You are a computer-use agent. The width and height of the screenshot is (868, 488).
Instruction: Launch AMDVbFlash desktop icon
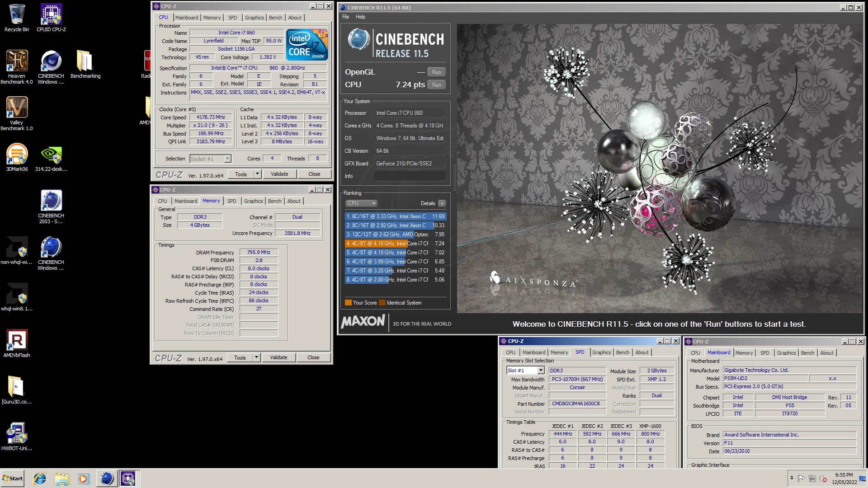point(17,343)
